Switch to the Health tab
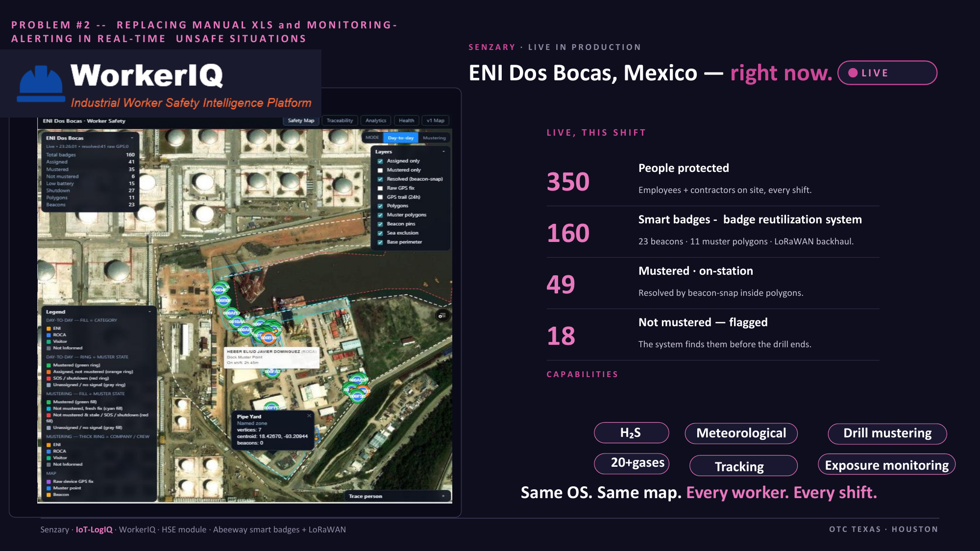This screenshot has height=551, width=980. (406, 120)
